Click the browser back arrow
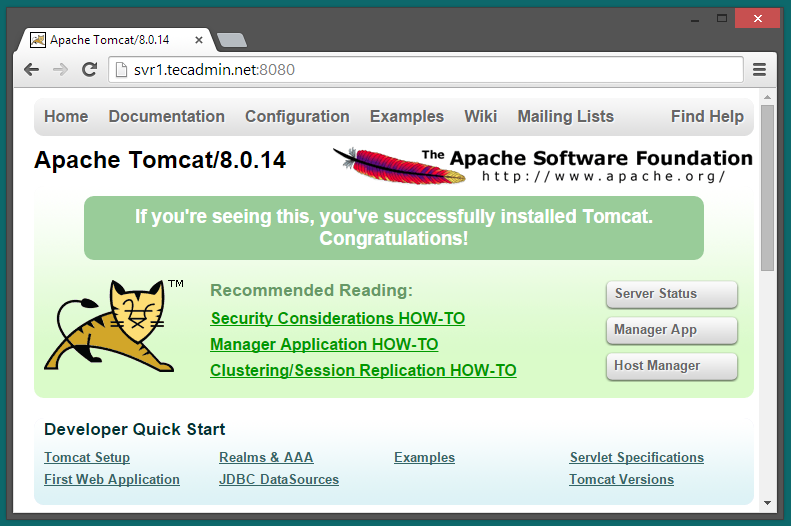The width and height of the screenshot is (791, 526). pyautogui.click(x=31, y=70)
